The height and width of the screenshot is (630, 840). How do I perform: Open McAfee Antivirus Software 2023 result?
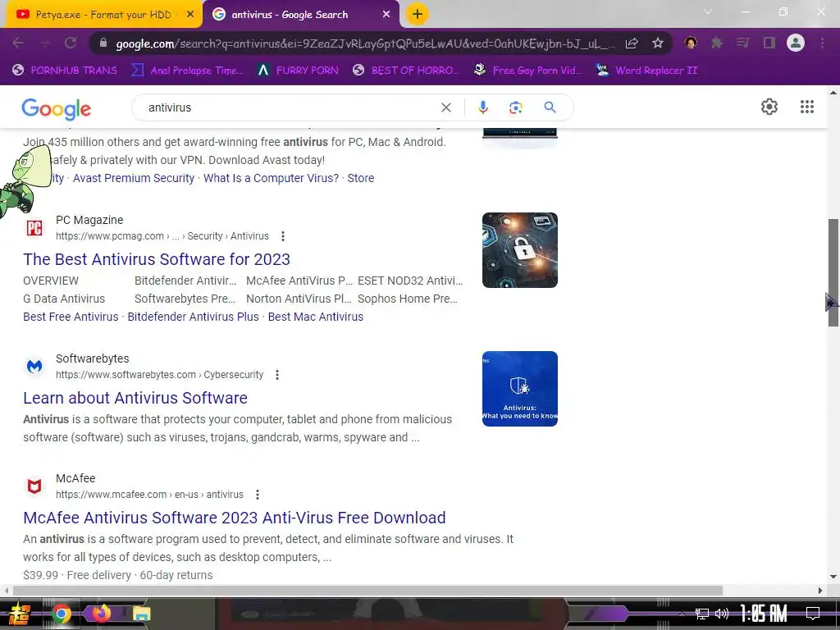234,518
